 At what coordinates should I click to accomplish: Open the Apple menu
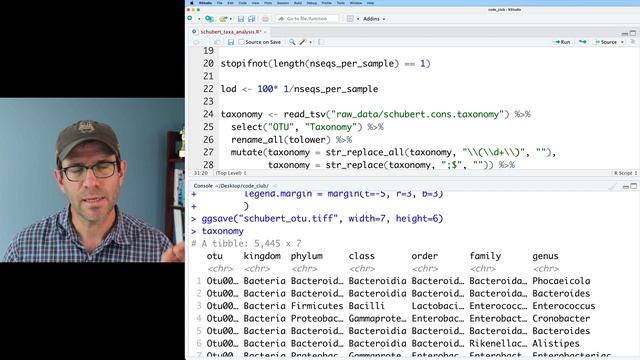pos(191,3)
